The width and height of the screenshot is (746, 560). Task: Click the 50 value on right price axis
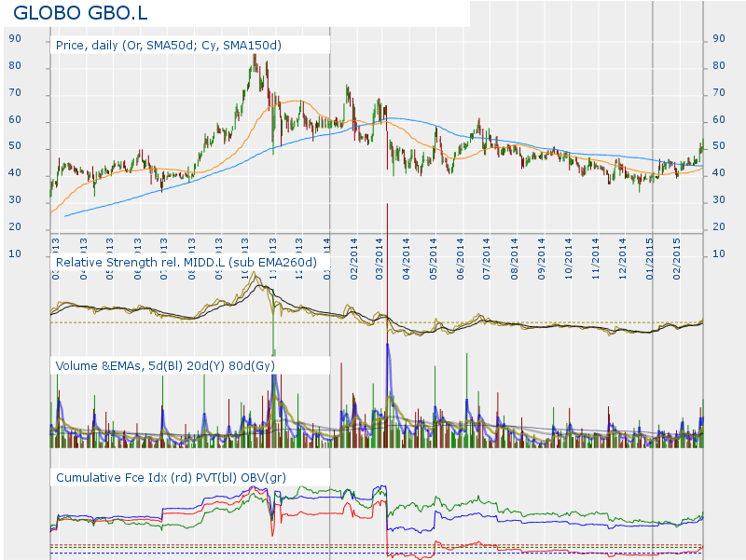click(719, 146)
